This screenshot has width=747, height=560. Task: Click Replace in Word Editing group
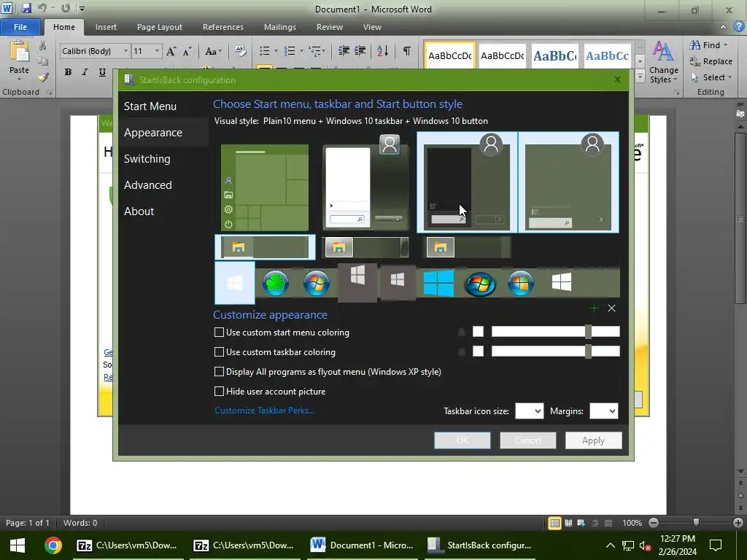tap(711, 61)
